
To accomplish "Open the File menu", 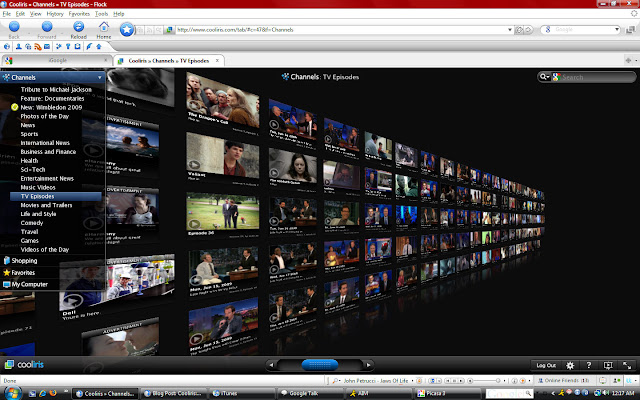I will tap(7, 13).
